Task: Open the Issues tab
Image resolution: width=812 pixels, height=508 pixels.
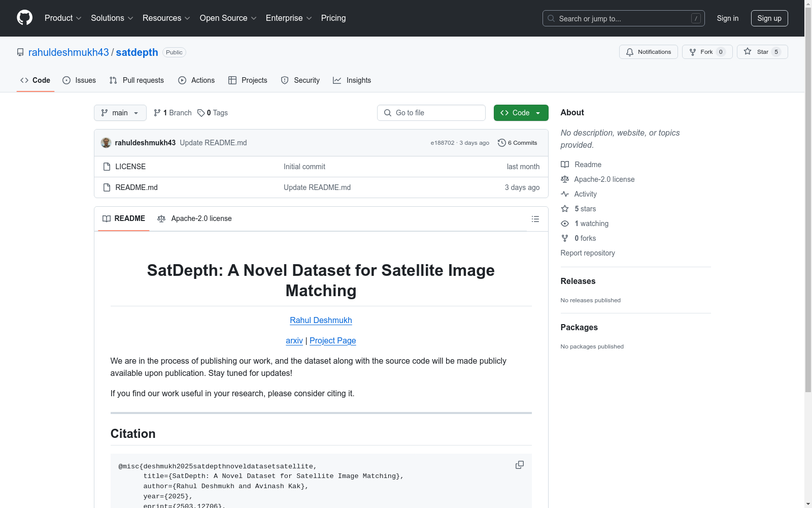Action: coord(79,80)
